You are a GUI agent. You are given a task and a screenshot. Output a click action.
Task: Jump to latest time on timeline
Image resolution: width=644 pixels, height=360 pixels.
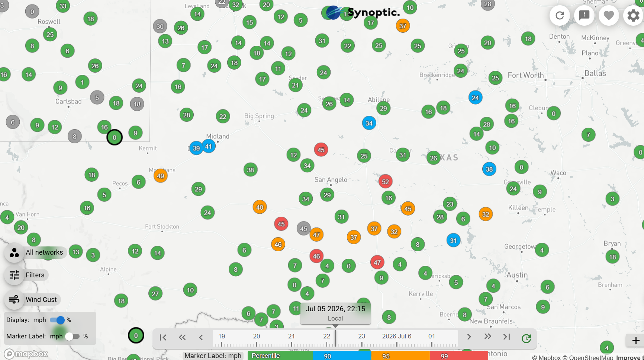[x=506, y=337]
